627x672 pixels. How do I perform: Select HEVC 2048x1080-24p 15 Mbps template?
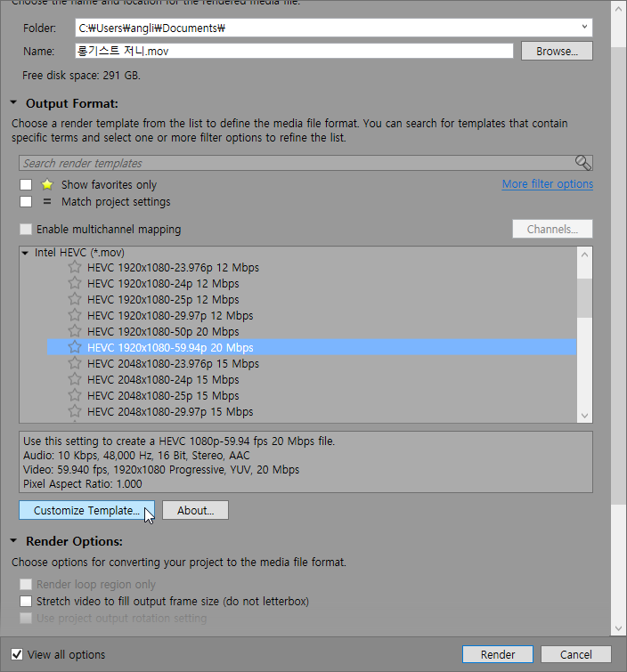point(163,379)
